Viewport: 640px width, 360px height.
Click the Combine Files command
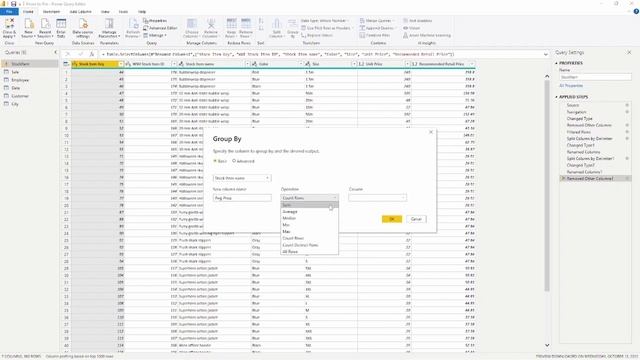pyautogui.click(x=375, y=35)
